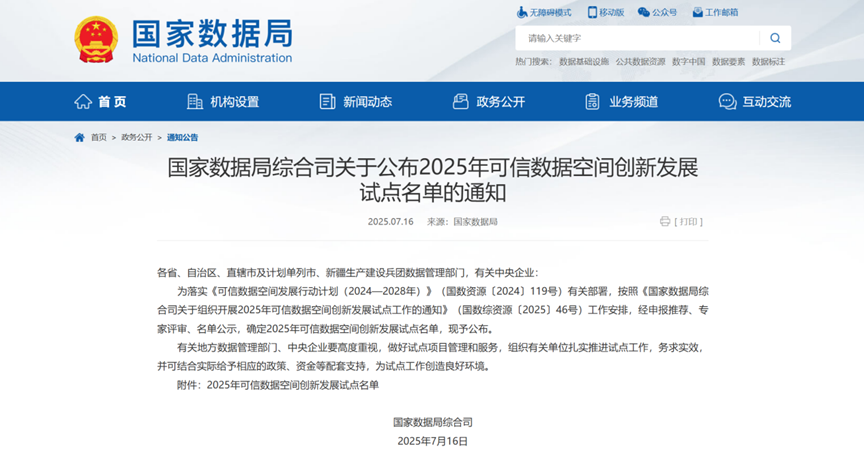Click the icon beside 政务公开

tap(460, 101)
